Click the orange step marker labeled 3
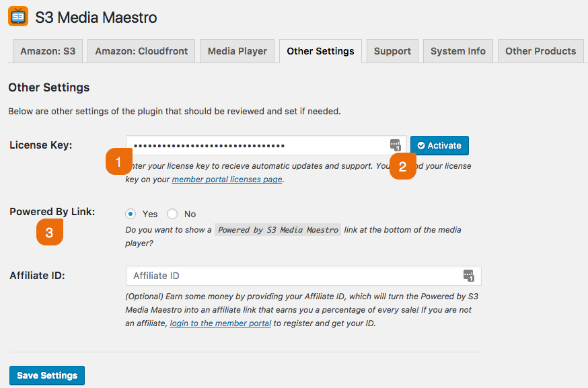 pyautogui.click(x=50, y=233)
